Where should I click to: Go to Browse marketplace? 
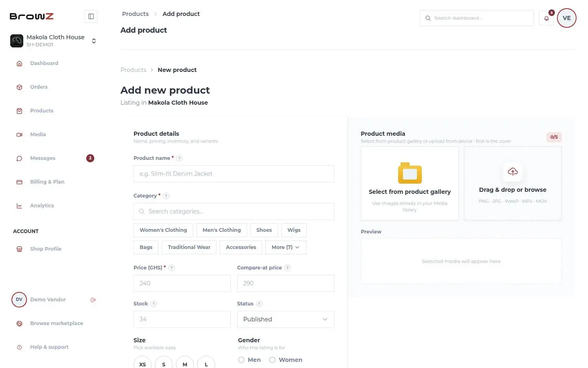(53, 323)
